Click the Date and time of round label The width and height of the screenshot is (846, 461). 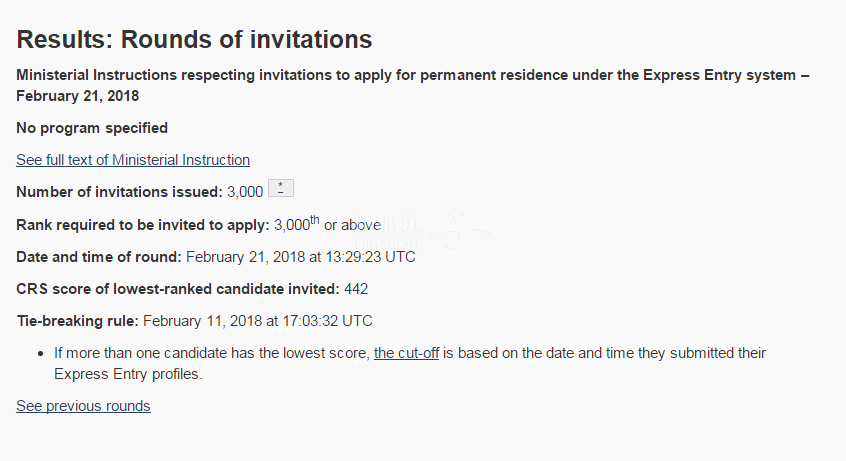pos(99,257)
